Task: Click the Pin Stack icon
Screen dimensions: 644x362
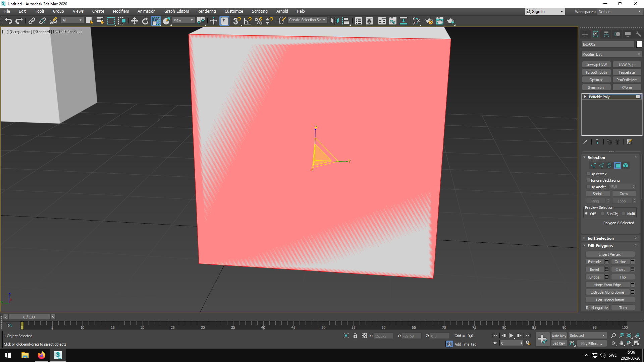Action: click(585, 142)
